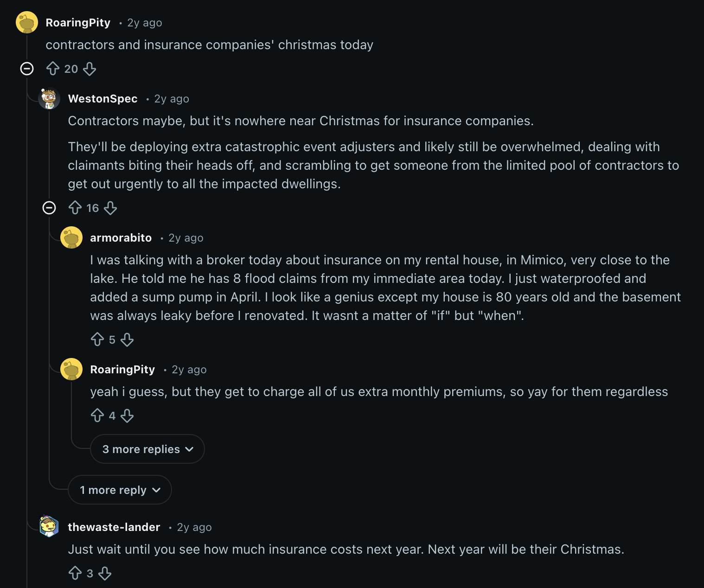
Task: Upvote thewaste-lander's insurance costs comment
Action: pyautogui.click(x=75, y=573)
